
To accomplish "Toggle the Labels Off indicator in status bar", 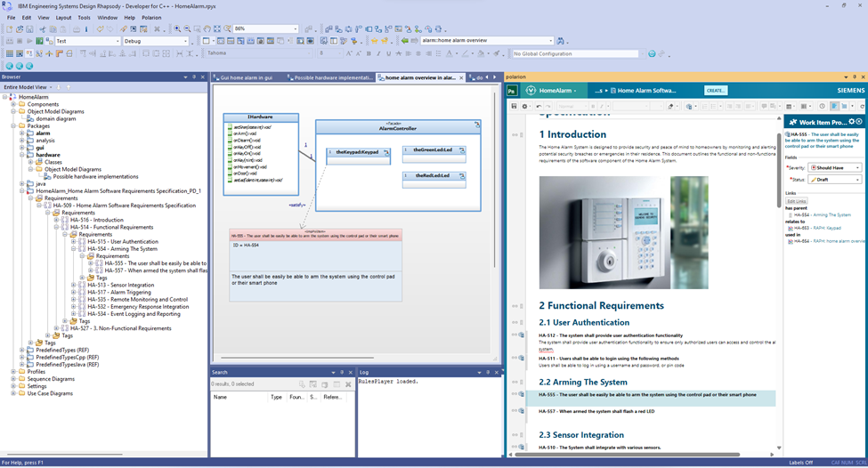I will 801,463.
